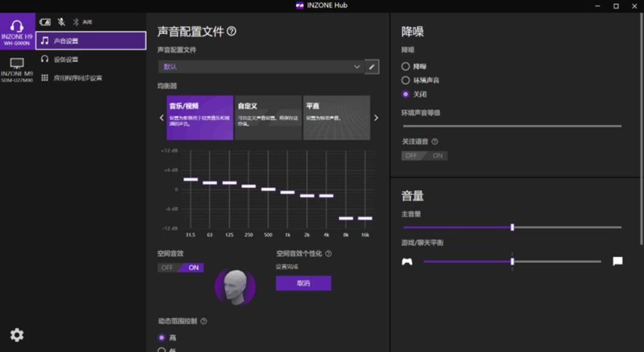Click the 500 Hz equalizer band handle

(x=268, y=189)
